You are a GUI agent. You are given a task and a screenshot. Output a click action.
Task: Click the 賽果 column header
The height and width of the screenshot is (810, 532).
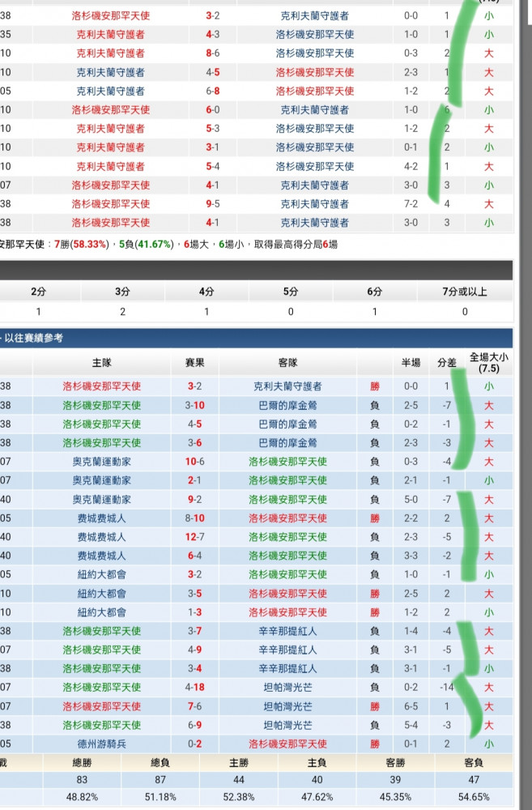click(194, 363)
